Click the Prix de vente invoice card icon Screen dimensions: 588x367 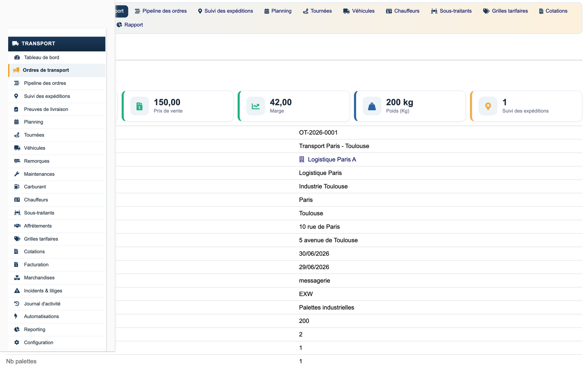(x=139, y=106)
